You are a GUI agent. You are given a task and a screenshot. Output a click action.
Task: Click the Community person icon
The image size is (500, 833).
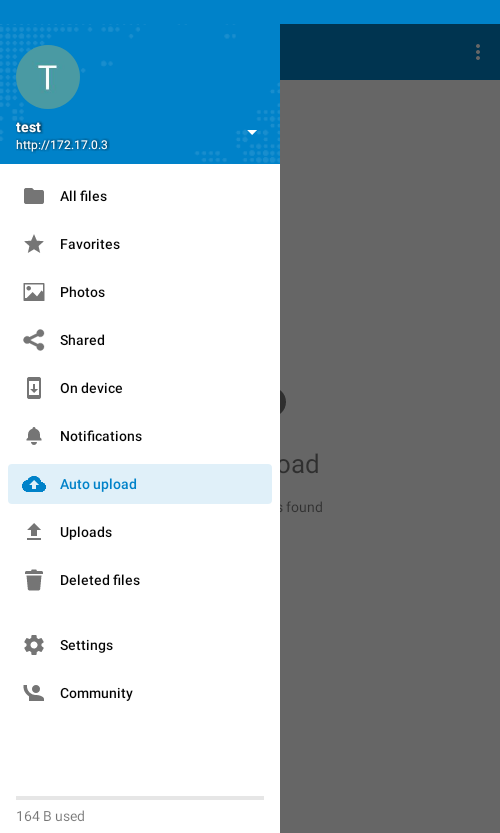click(34, 693)
